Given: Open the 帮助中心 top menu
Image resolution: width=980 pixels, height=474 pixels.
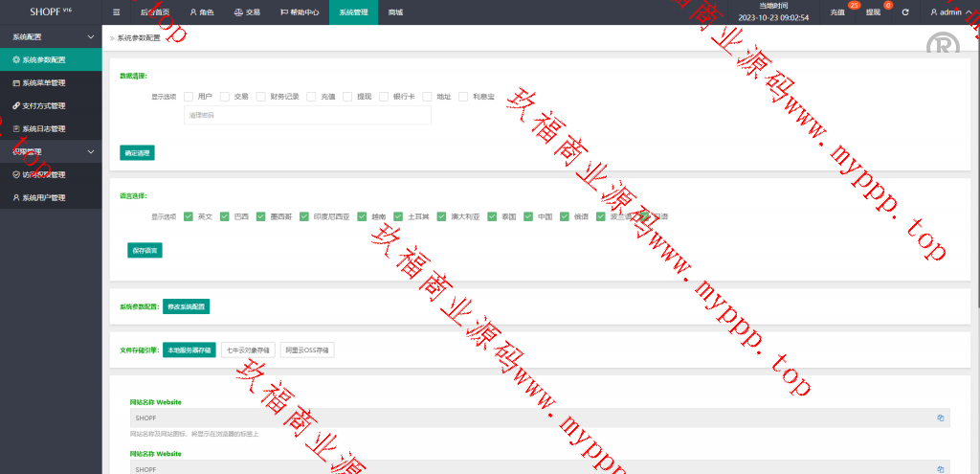Looking at the screenshot, I should click(x=300, y=12).
